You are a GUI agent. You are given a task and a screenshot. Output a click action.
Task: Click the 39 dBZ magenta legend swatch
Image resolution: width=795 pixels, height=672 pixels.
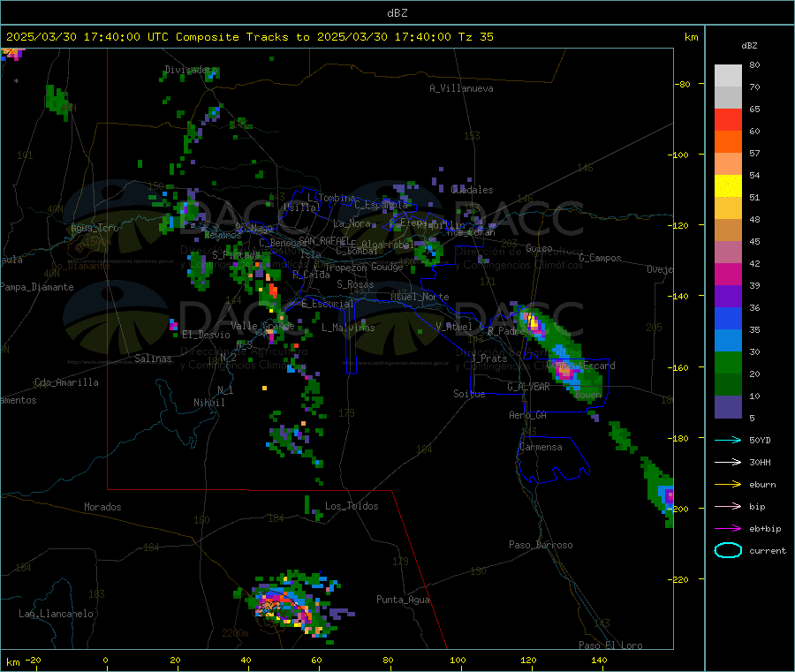coord(728,274)
